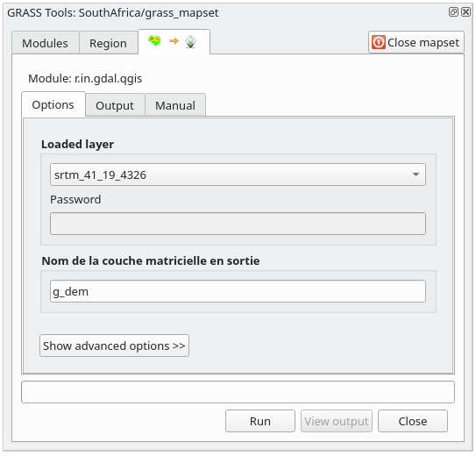476x456 pixels.
Task: Switch to the Modules tab
Action: 46,43
